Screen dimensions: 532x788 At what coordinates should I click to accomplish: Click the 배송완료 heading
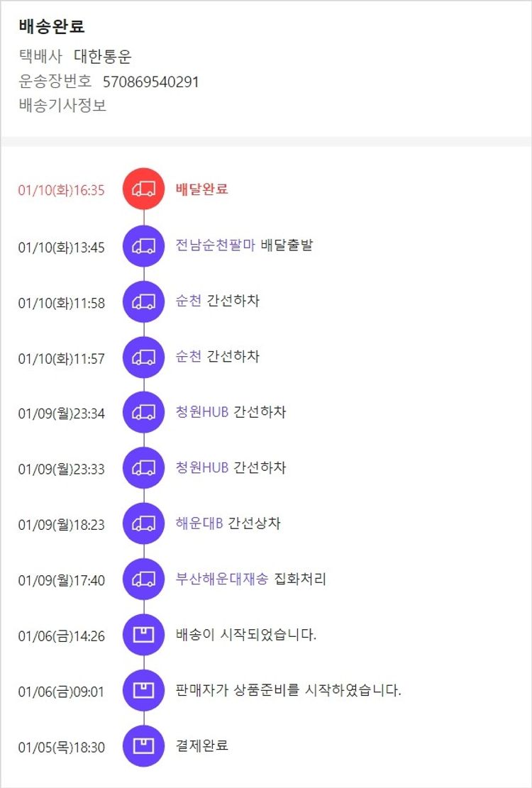[x=52, y=27]
